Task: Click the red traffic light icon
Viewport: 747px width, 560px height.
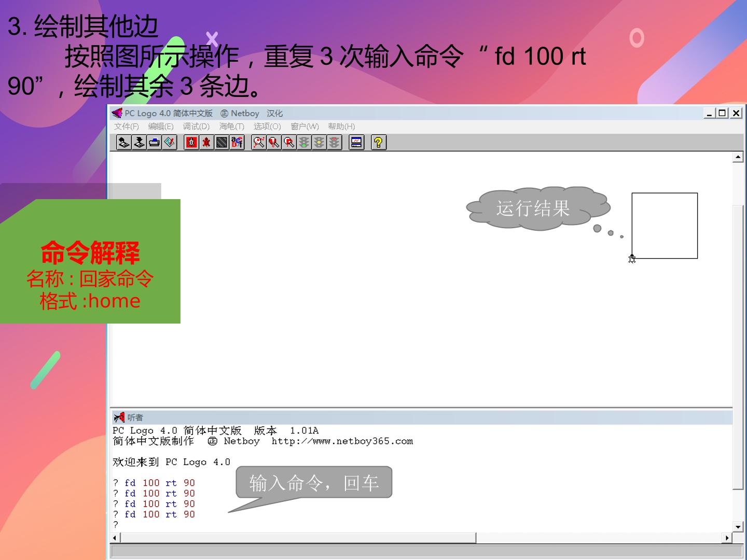Action: point(335,142)
